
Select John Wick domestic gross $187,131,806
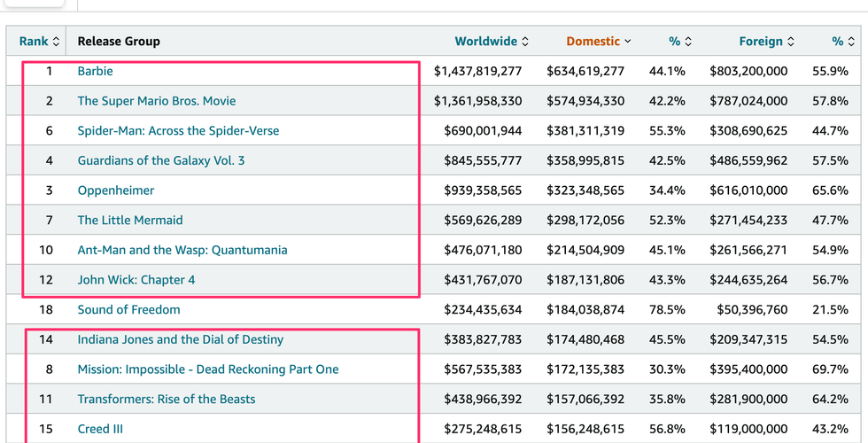[x=585, y=280]
